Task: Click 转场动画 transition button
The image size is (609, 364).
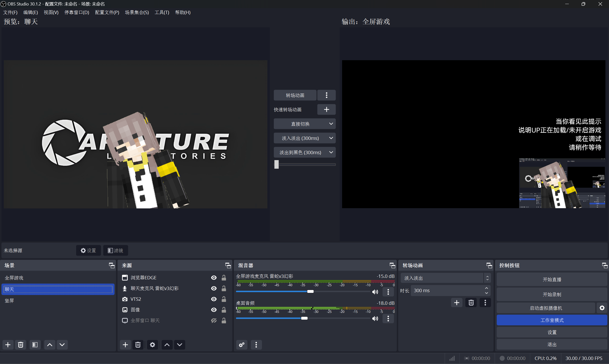Action: (x=295, y=95)
